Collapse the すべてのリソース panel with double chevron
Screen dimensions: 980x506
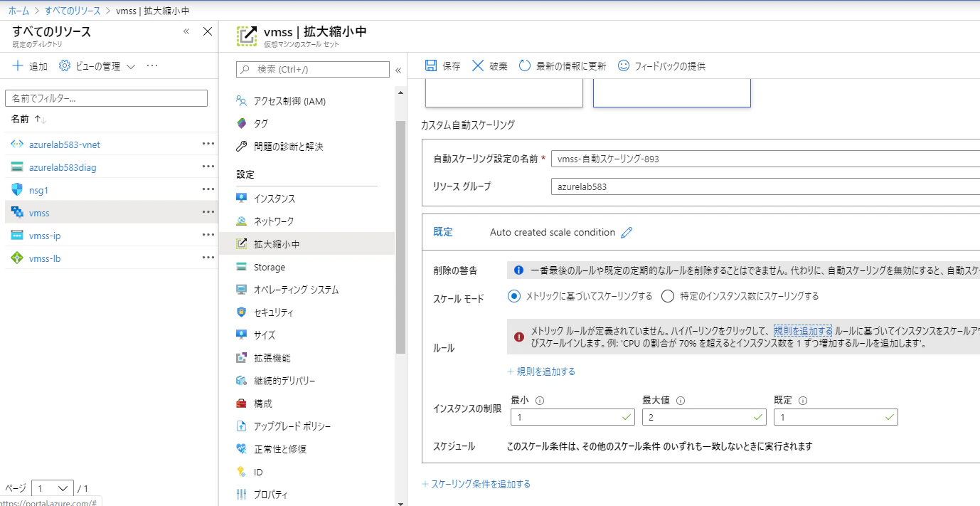186,31
